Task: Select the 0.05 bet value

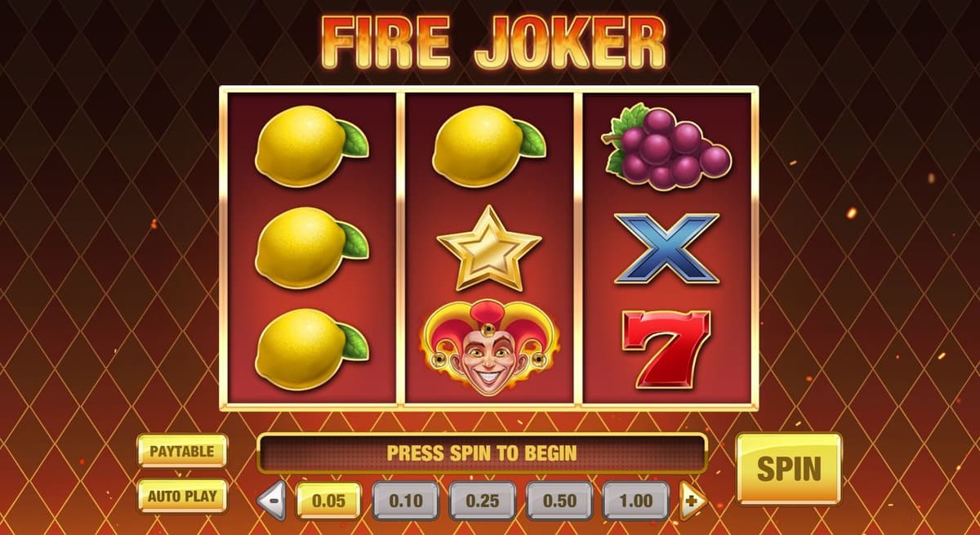Action: pyautogui.click(x=328, y=501)
